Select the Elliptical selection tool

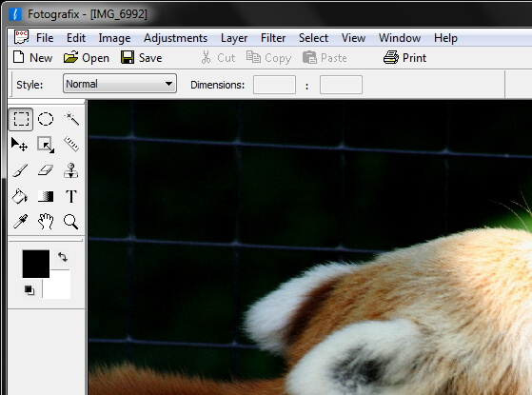coord(46,119)
